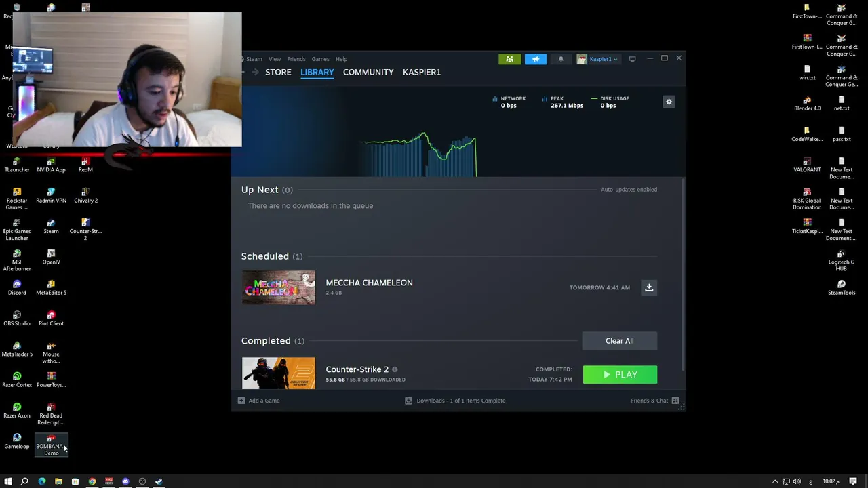The image size is (868, 488).
Task: Clear All completed downloads
Action: click(x=620, y=341)
